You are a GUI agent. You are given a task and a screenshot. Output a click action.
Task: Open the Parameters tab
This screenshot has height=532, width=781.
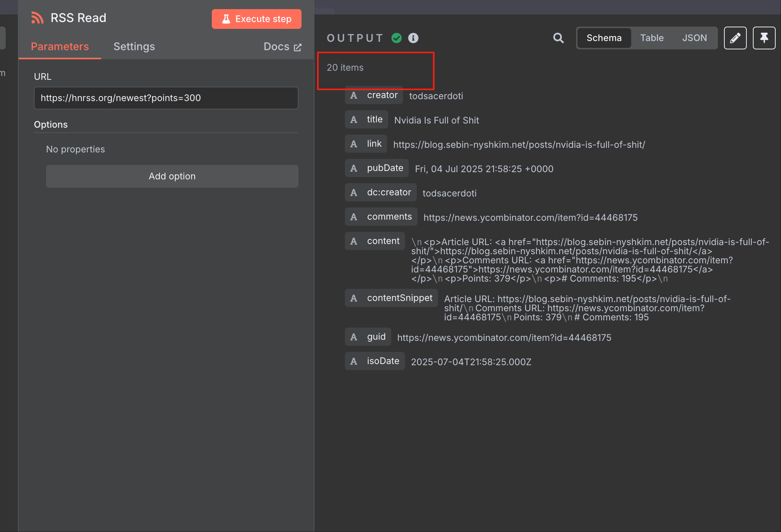pyautogui.click(x=60, y=47)
